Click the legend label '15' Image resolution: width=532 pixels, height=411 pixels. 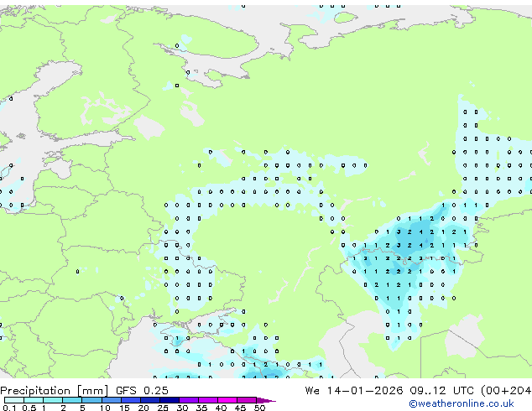tap(124, 408)
